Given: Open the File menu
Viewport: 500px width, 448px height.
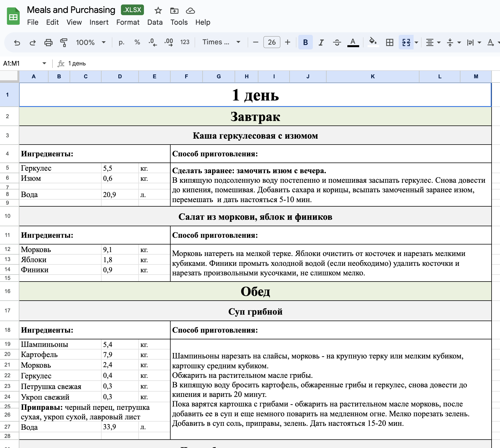Looking at the screenshot, I should (33, 22).
